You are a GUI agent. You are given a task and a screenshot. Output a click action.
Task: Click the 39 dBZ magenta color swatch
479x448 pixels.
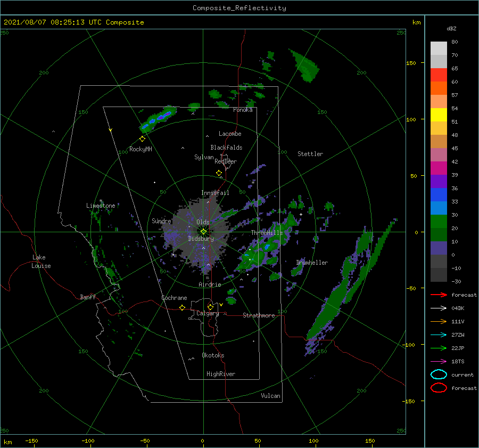(x=439, y=168)
